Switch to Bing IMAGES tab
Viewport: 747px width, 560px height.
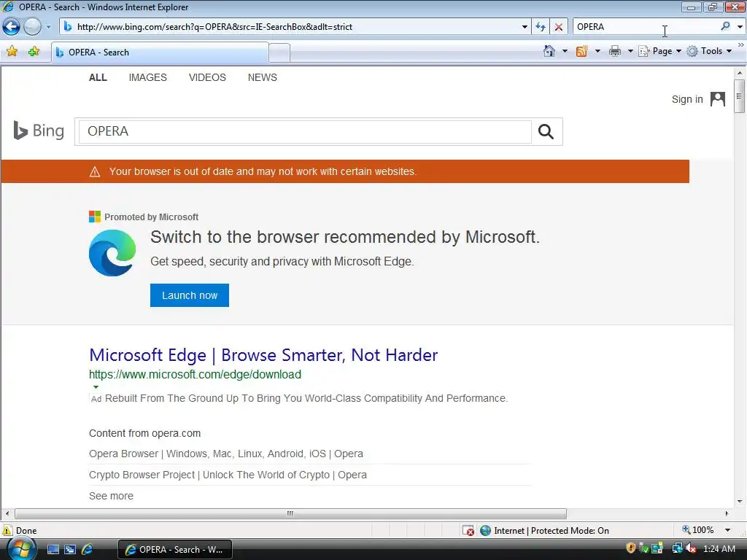coord(147,77)
